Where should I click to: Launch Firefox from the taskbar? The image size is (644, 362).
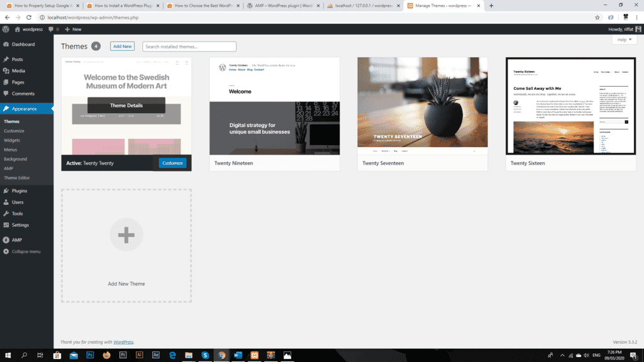point(106,355)
